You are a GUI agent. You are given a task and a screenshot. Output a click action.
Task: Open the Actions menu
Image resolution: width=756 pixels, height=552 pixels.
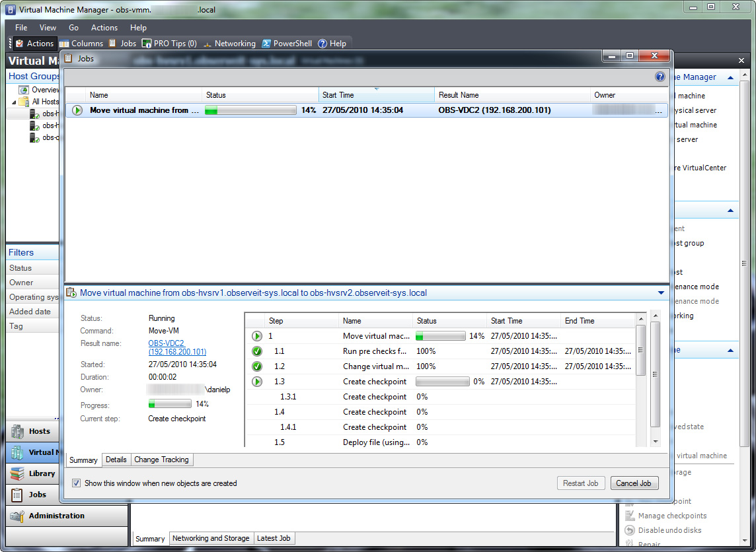[104, 27]
